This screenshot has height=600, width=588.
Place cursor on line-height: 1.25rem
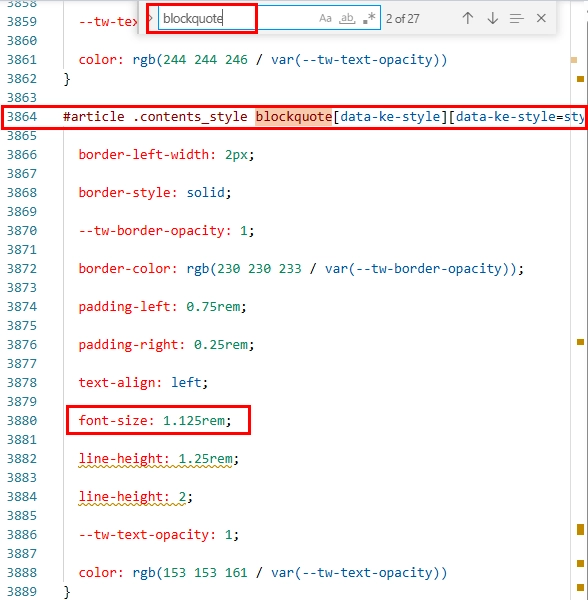tap(158, 458)
